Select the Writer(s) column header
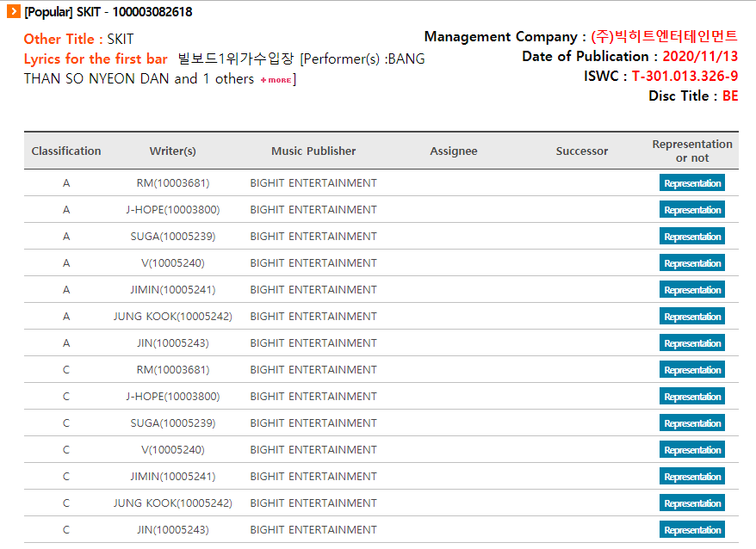The height and width of the screenshot is (549, 756). point(172,151)
